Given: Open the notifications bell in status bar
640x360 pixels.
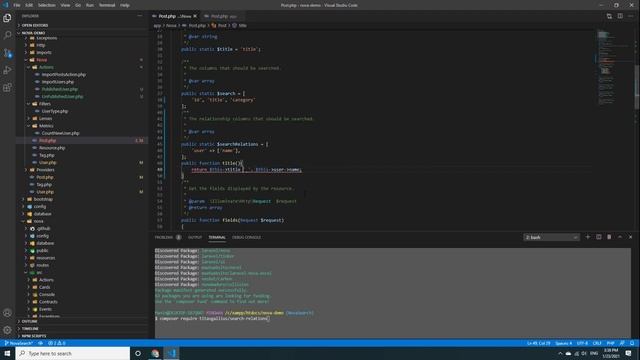Looking at the screenshot, I should (x=632, y=343).
